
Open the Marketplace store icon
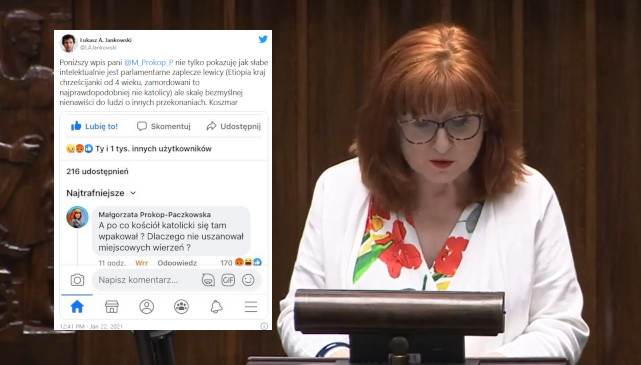tap(112, 307)
